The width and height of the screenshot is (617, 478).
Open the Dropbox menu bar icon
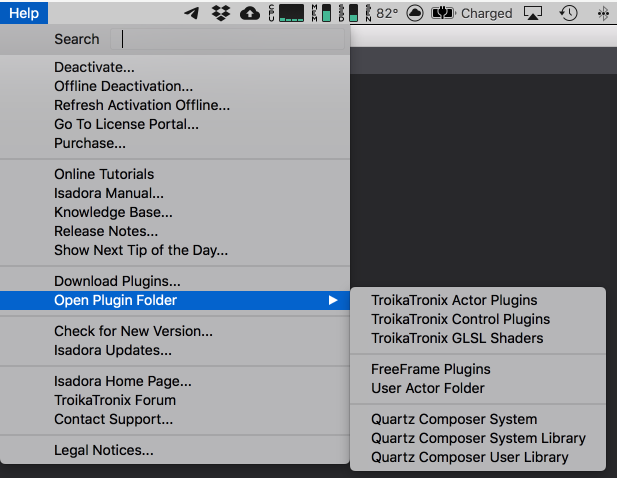click(x=221, y=13)
